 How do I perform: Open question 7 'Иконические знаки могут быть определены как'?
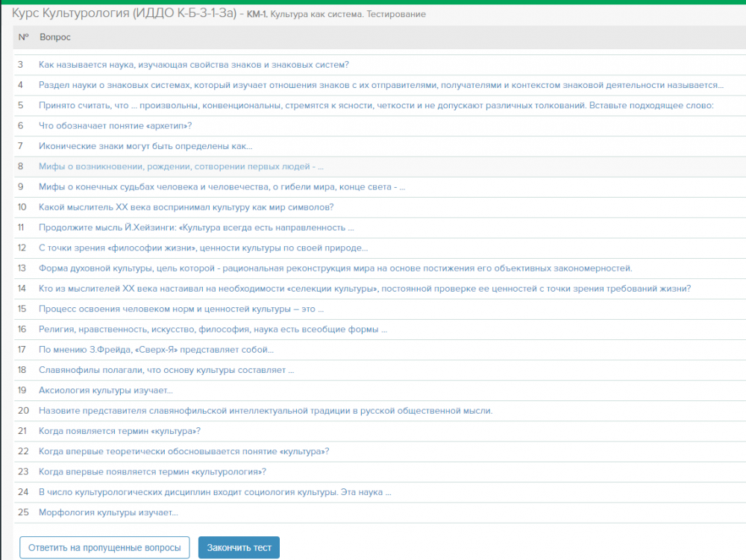[x=145, y=146]
